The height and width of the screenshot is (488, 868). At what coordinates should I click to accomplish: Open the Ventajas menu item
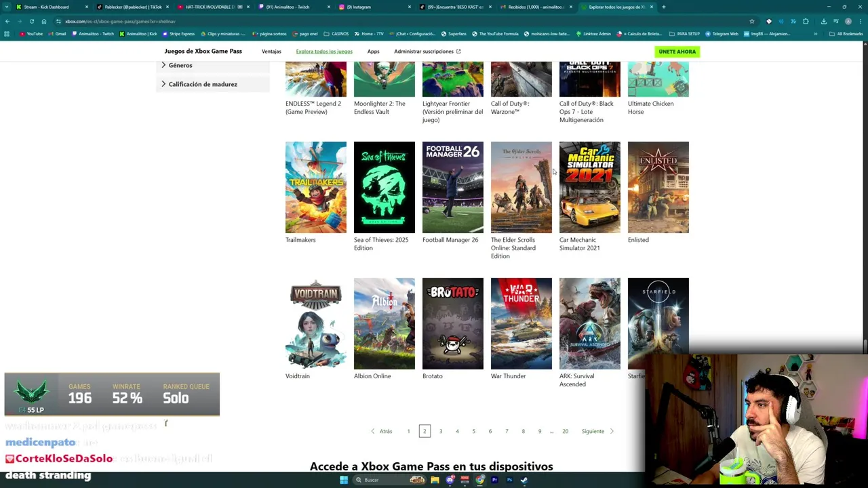(271, 52)
